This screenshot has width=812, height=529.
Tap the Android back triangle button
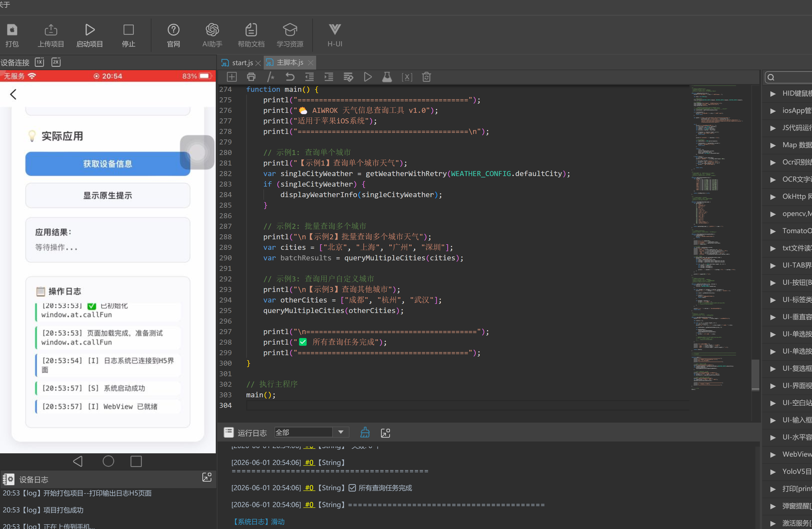(x=78, y=461)
